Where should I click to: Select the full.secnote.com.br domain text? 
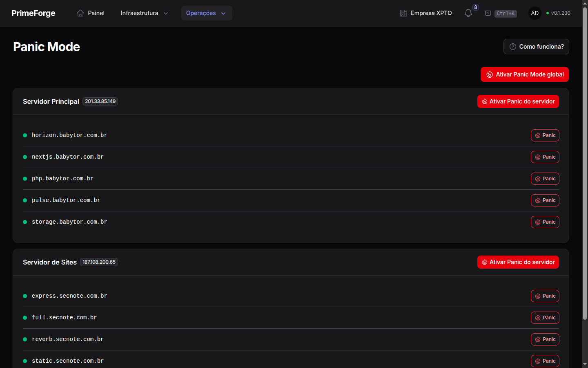click(x=65, y=317)
